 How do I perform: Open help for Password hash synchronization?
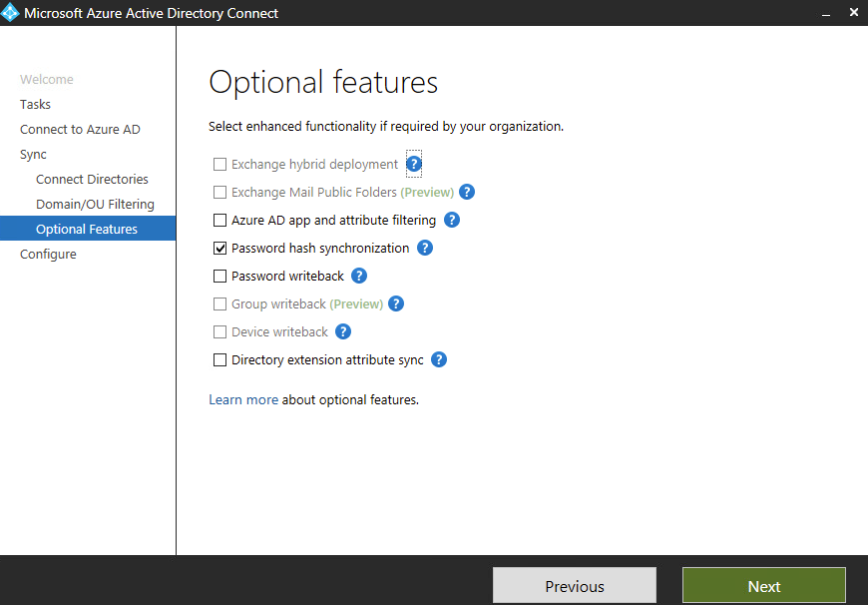click(425, 248)
